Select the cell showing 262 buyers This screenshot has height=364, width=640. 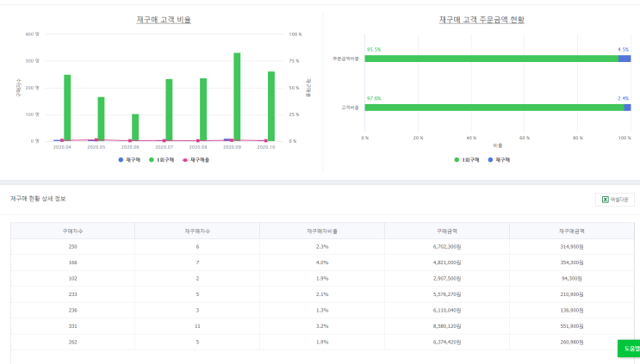[72, 342]
